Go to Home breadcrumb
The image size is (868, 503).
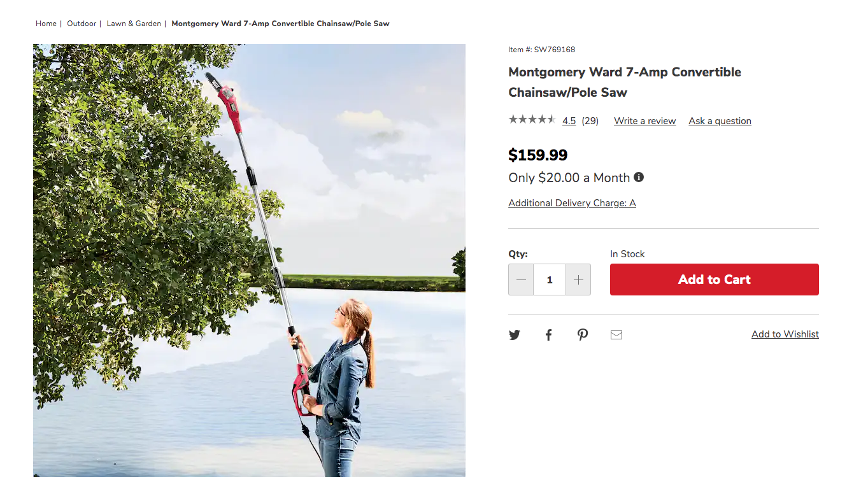coord(46,24)
